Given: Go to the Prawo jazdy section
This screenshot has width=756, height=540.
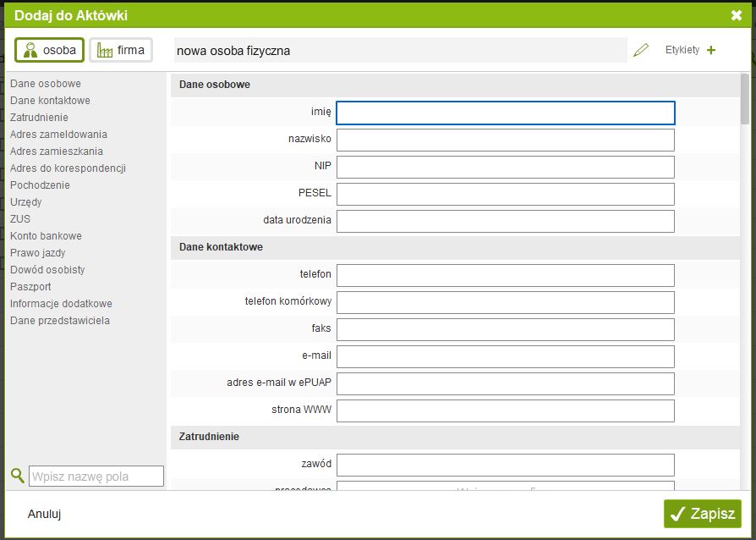Looking at the screenshot, I should (x=37, y=253).
